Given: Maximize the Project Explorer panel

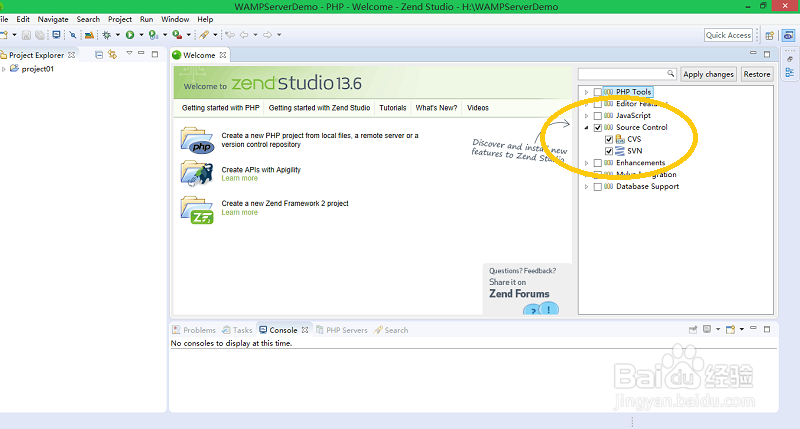Looking at the screenshot, I should (155, 54).
